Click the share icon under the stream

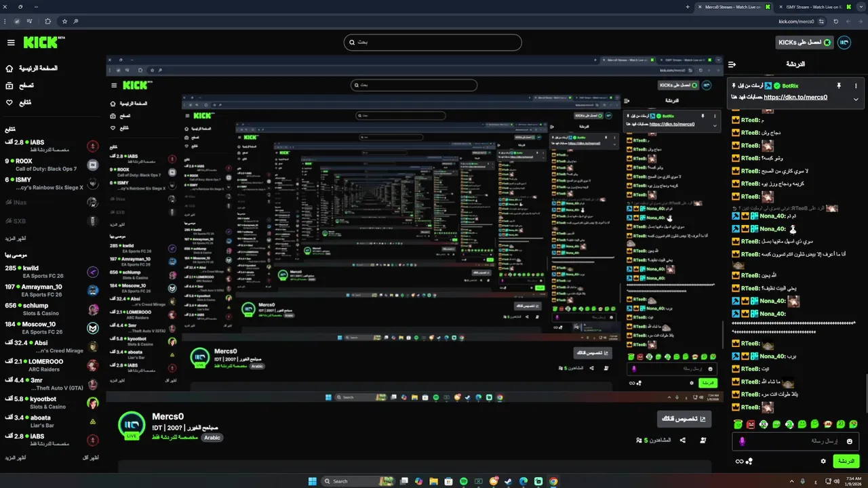pyautogui.click(x=682, y=440)
